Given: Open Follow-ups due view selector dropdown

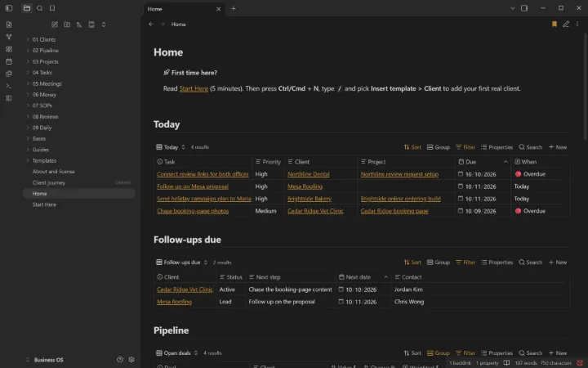Looking at the screenshot, I should point(182,263).
